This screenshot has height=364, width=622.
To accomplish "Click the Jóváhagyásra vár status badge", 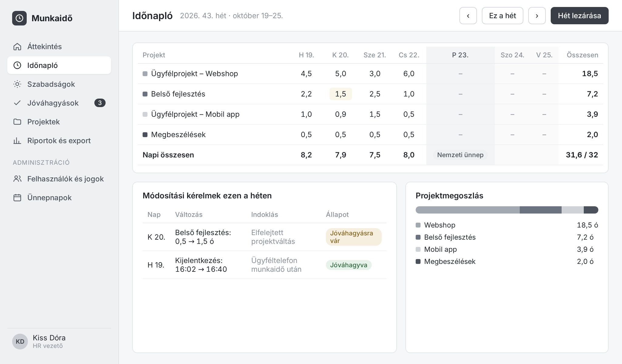I will pos(353,237).
